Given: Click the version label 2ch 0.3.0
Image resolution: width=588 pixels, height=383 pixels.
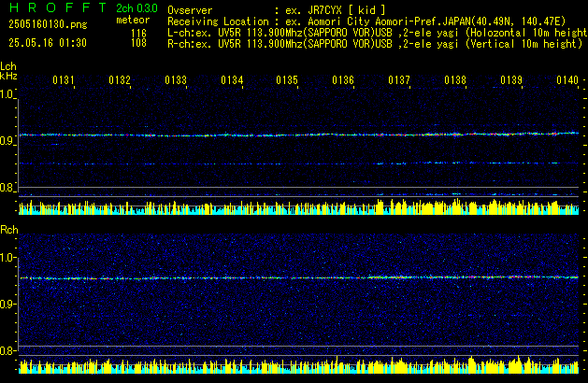Looking at the screenshot, I should (x=136, y=8).
